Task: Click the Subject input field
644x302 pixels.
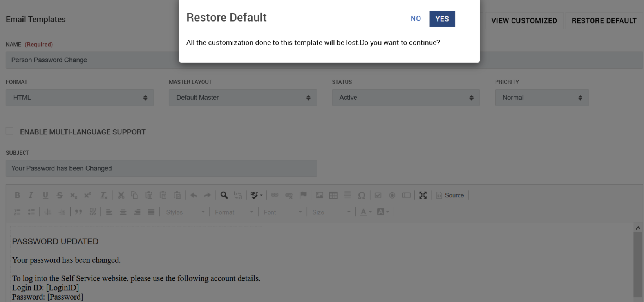Action: [x=161, y=168]
